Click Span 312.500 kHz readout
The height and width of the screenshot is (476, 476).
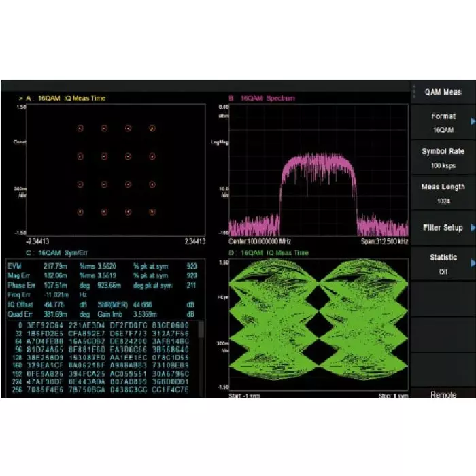pos(384,241)
